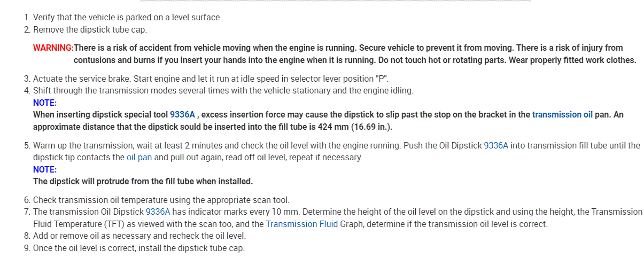Click the 9336A link after "Push the Oil Dipstick"

click(496, 145)
